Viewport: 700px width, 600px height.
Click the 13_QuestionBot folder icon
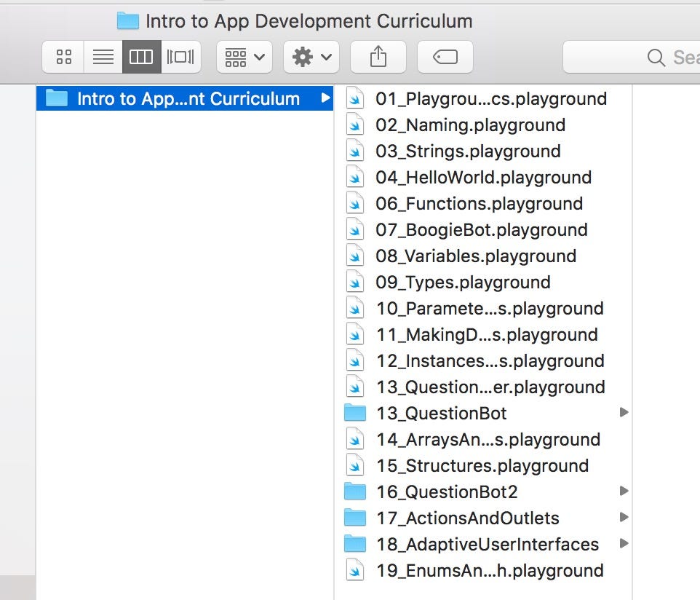click(356, 413)
